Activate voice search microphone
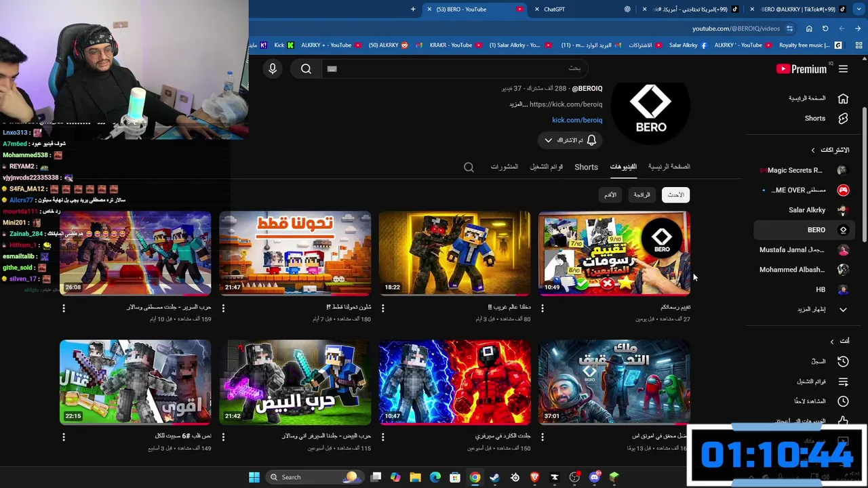The width and height of the screenshot is (868, 488). pos(273,68)
